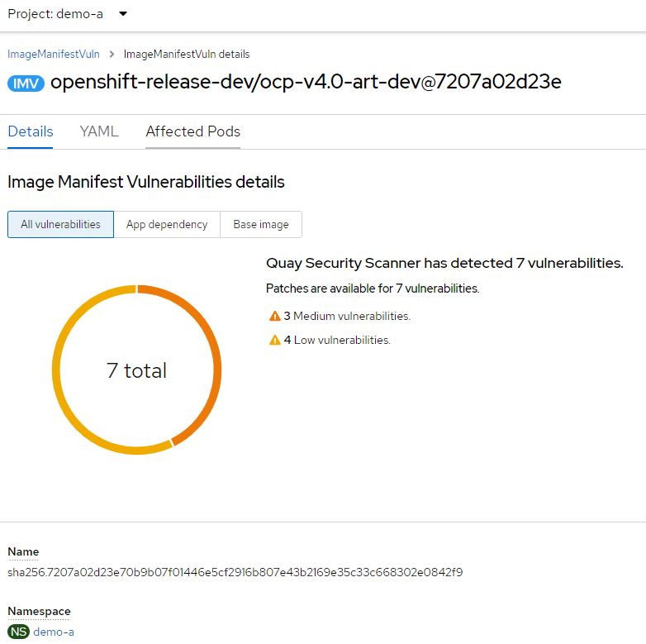Click the breadcrumb chevron separator
The image size is (646, 644).
pos(112,54)
